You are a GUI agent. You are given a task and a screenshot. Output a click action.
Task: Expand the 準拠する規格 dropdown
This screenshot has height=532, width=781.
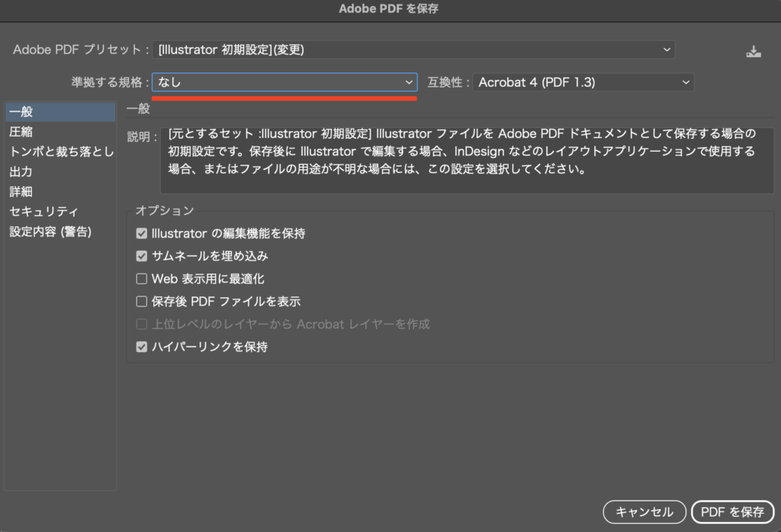(x=284, y=82)
